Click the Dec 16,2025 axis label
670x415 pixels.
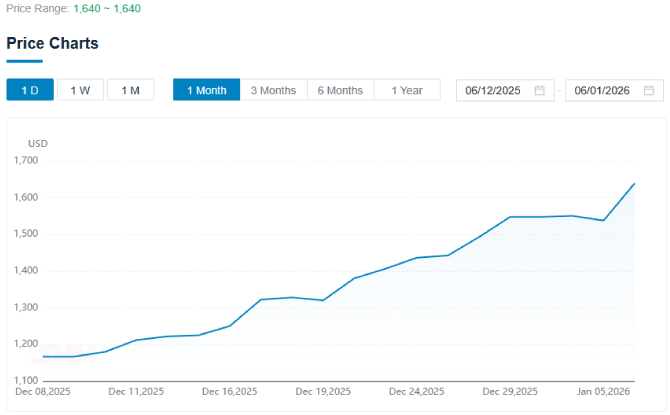(229, 392)
